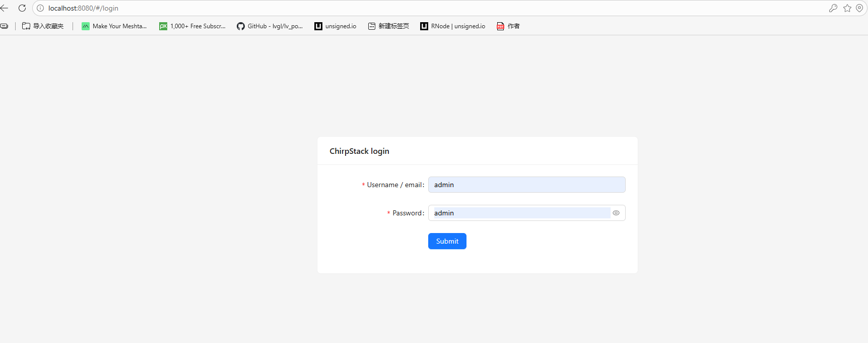The width and height of the screenshot is (868, 343).
Task: Open RNode | unsigned.io bookmark
Action: [452, 26]
